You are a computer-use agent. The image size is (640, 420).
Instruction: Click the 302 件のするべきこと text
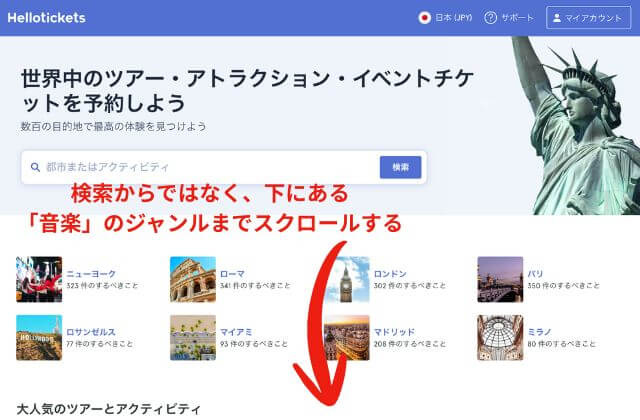[410, 286]
